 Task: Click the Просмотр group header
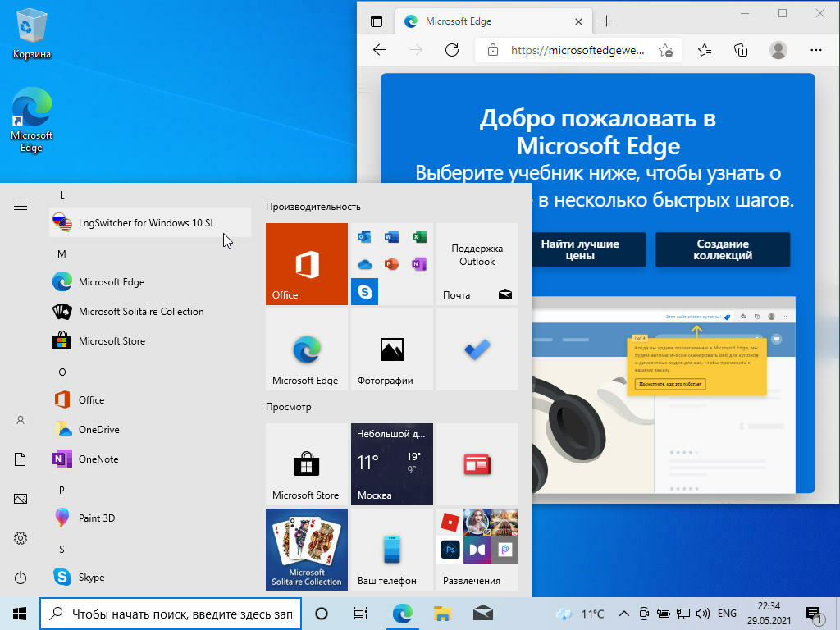click(288, 407)
